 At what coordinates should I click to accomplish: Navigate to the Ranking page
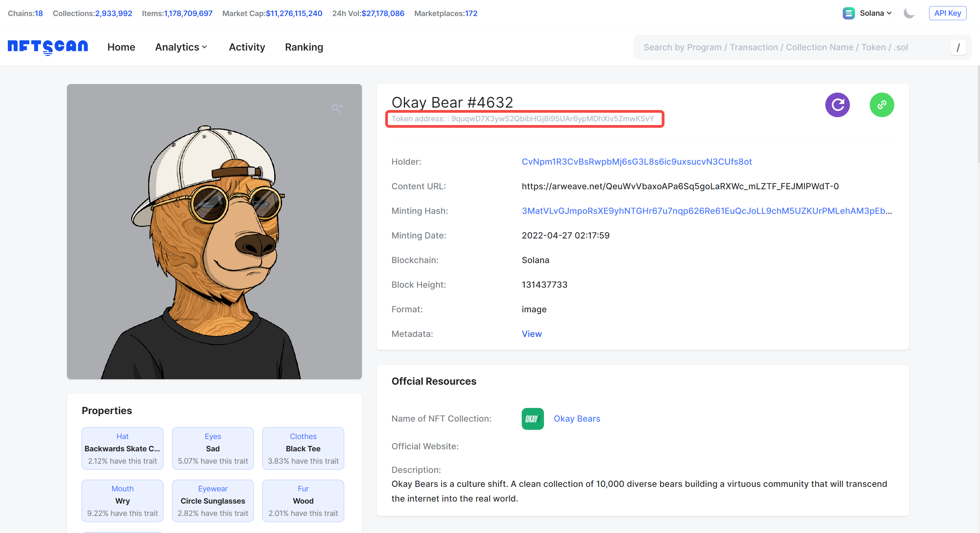pyautogui.click(x=304, y=47)
